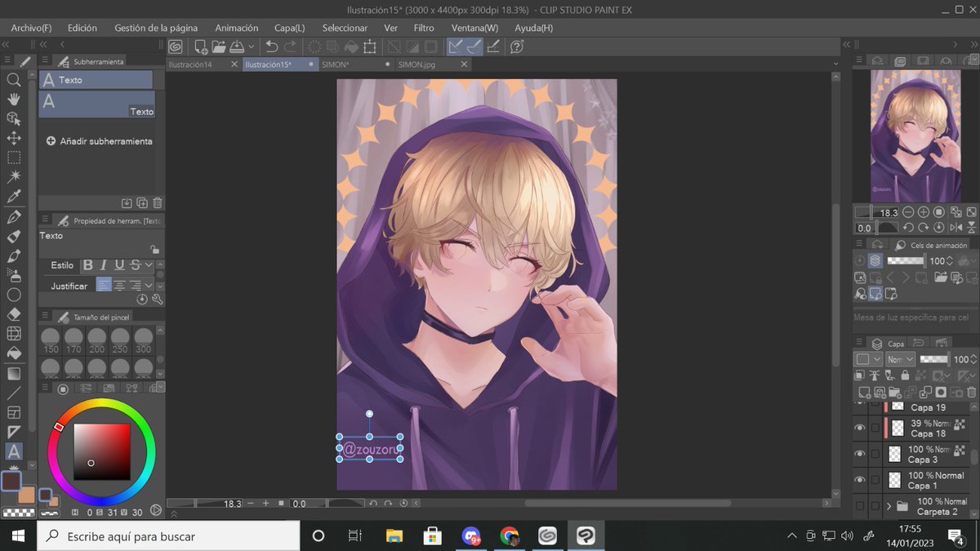The height and width of the screenshot is (551, 980).
Task: Select the Pen tool in toolbar
Action: [x=14, y=217]
